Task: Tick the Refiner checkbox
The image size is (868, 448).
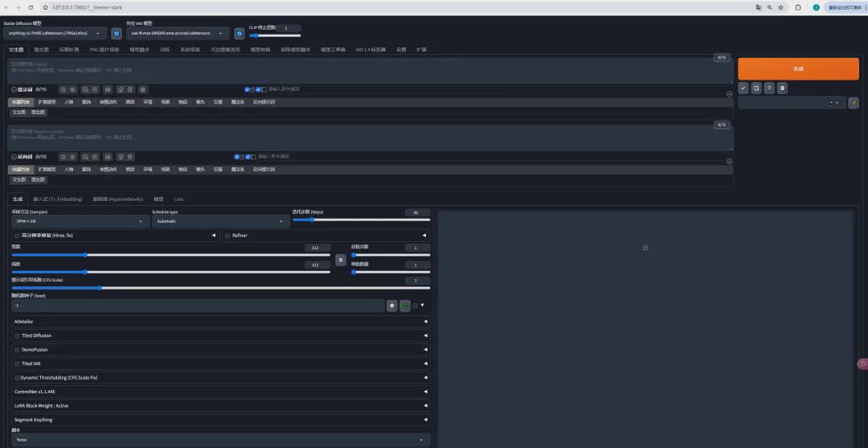Action: tap(227, 236)
